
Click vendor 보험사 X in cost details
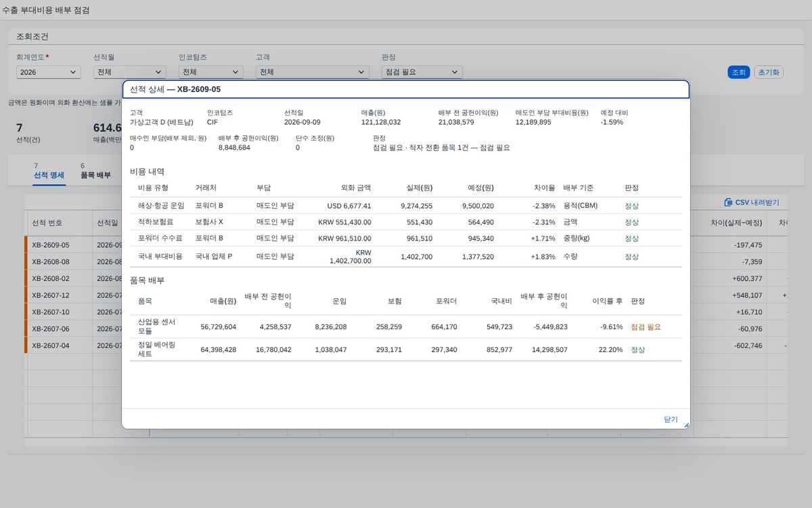point(209,222)
